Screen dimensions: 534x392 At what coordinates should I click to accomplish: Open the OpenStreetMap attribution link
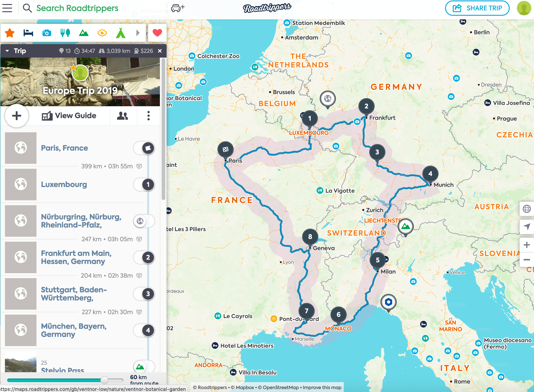pos(278,387)
